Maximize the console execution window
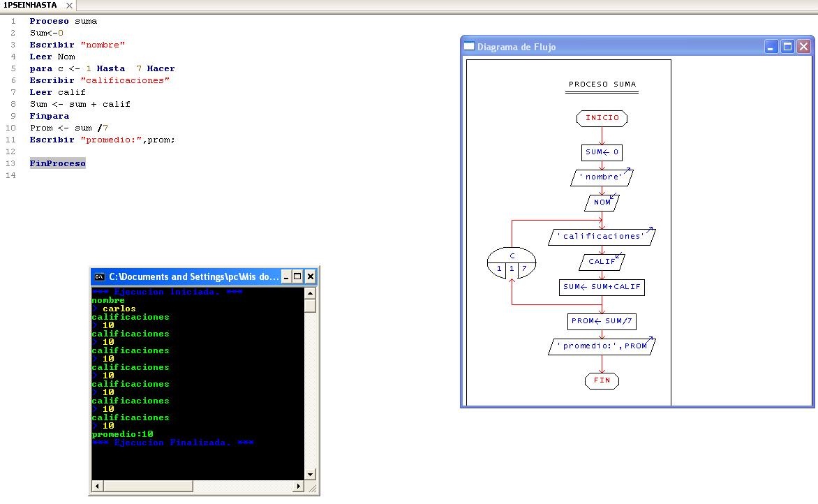This screenshot has width=818, height=504. pyautogui.click(x=298, y=276)
